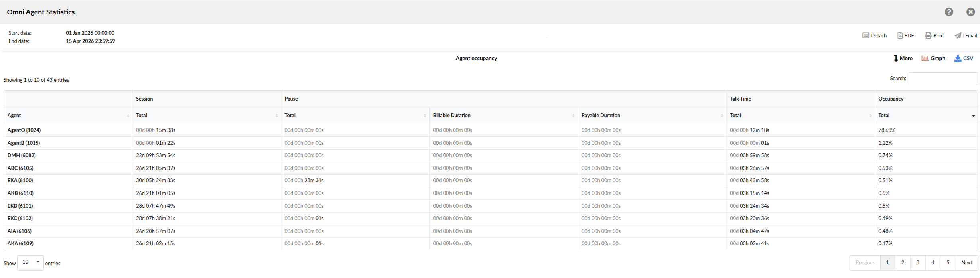Go to page 3 of entries
Viewport: 980px width, 278px height.
click(x=918, y=262)
